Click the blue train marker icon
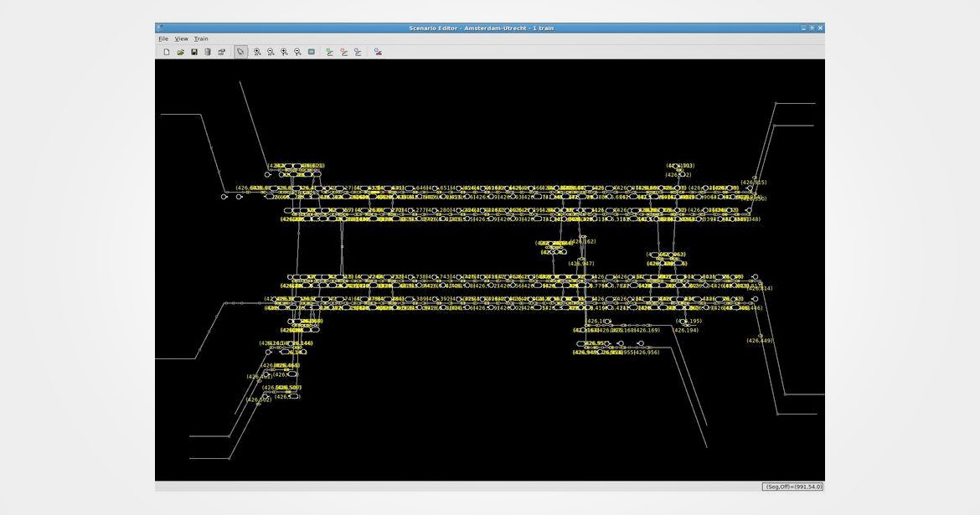Image resolution: width=980 pixels, height=515 pixels. (x=358, y=52)
